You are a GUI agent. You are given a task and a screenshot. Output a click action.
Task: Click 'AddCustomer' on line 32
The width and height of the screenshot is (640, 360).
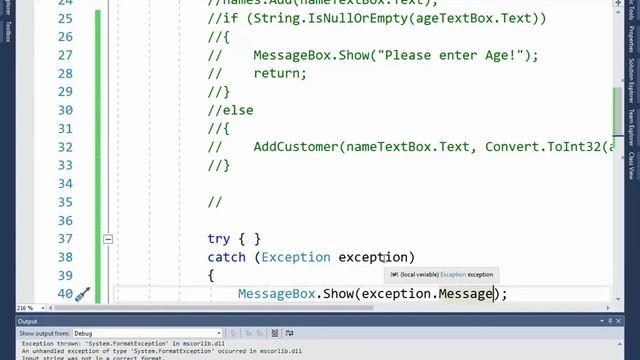[296, 147]
